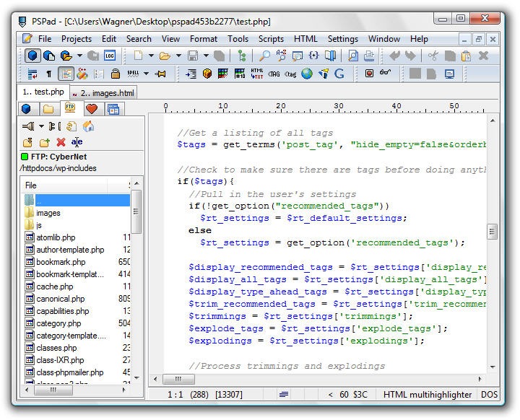
Task: Click the HTML to TXT convert icon
Action: [256, 74]
